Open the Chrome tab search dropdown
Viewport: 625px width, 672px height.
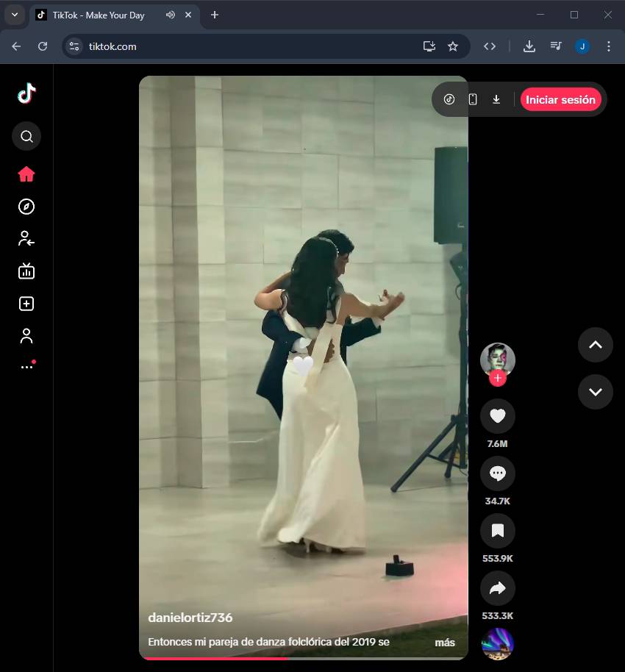click(14, 15)
